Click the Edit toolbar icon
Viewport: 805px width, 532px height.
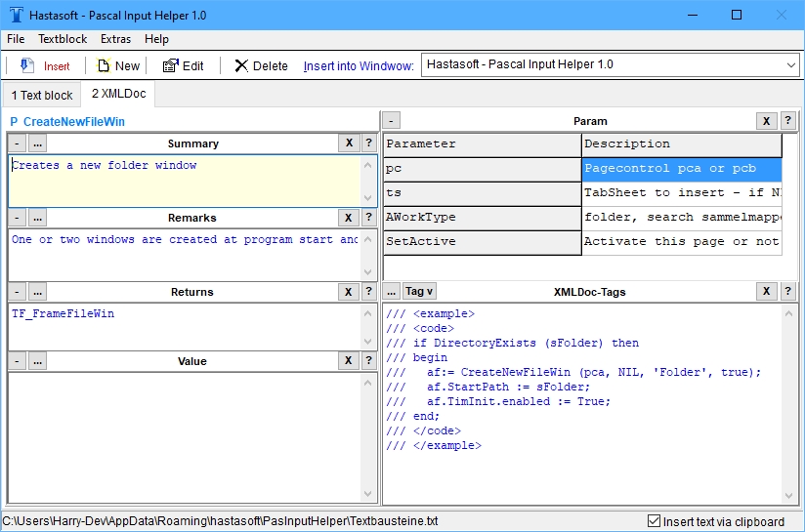point(170,65)
